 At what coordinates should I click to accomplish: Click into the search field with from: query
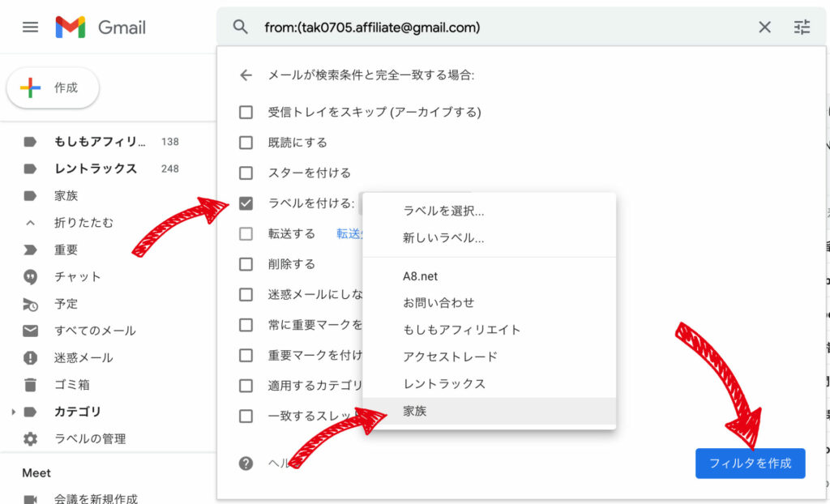click(372, 27)
